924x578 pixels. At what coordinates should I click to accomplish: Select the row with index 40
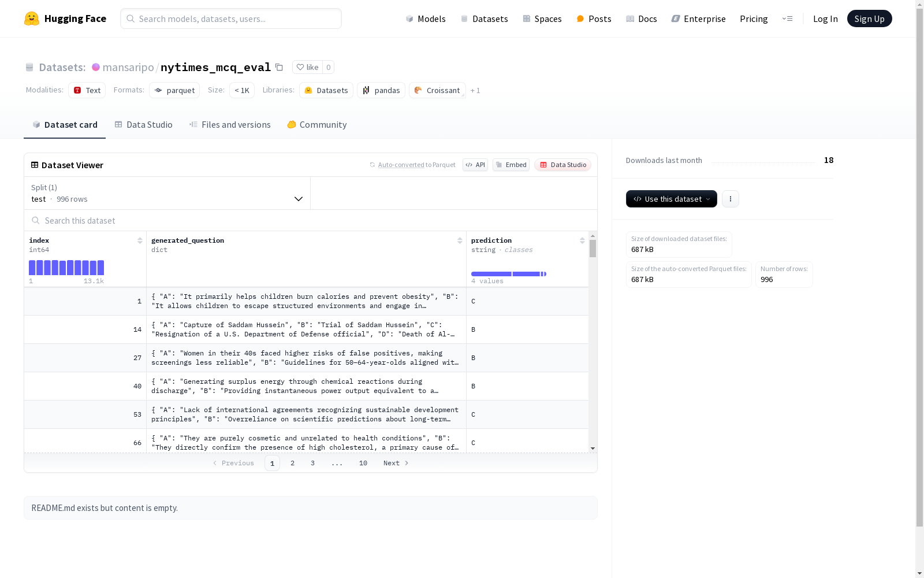(x=306, y=386)
